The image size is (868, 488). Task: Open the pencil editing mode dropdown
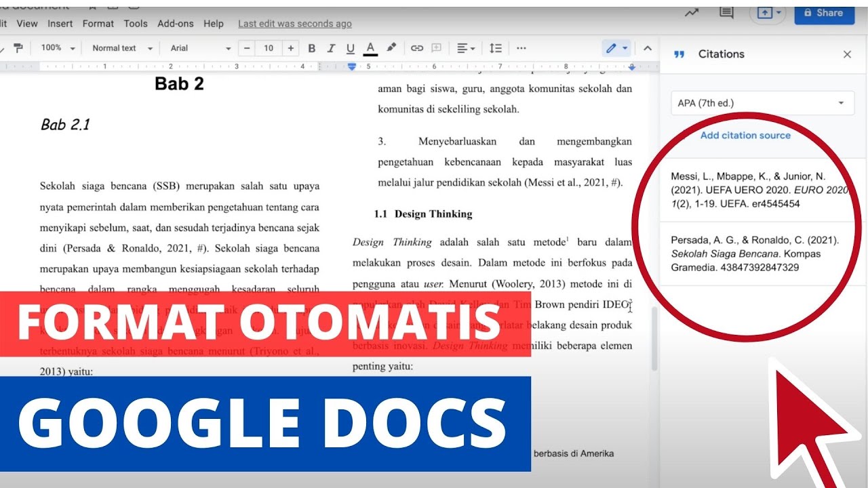tap(617, 48)
